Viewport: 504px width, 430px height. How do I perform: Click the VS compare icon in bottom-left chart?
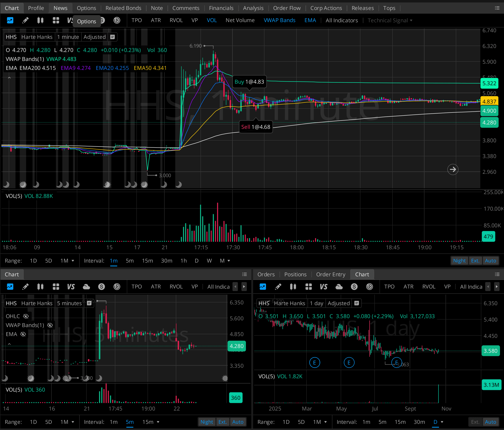71,287
